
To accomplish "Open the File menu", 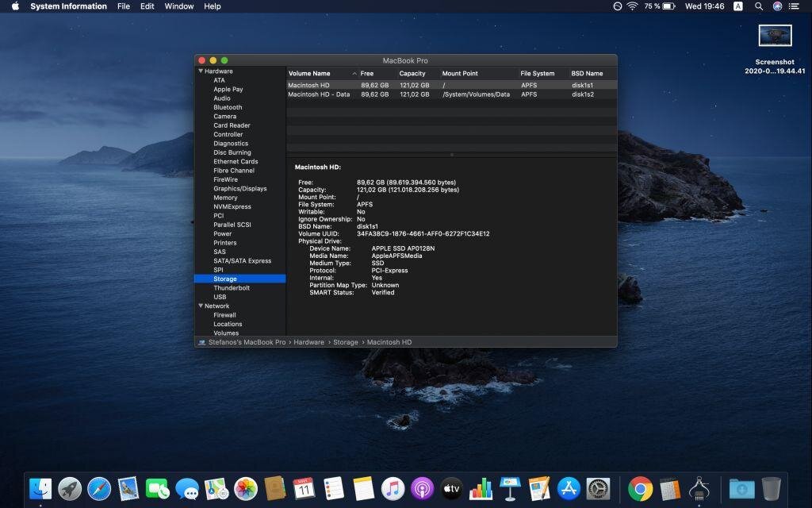I will (123, 6).
